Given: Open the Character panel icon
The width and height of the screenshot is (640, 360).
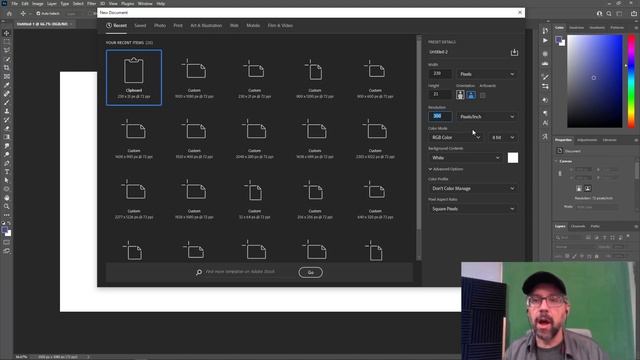Looking at the screenshot, I should 545,123.
